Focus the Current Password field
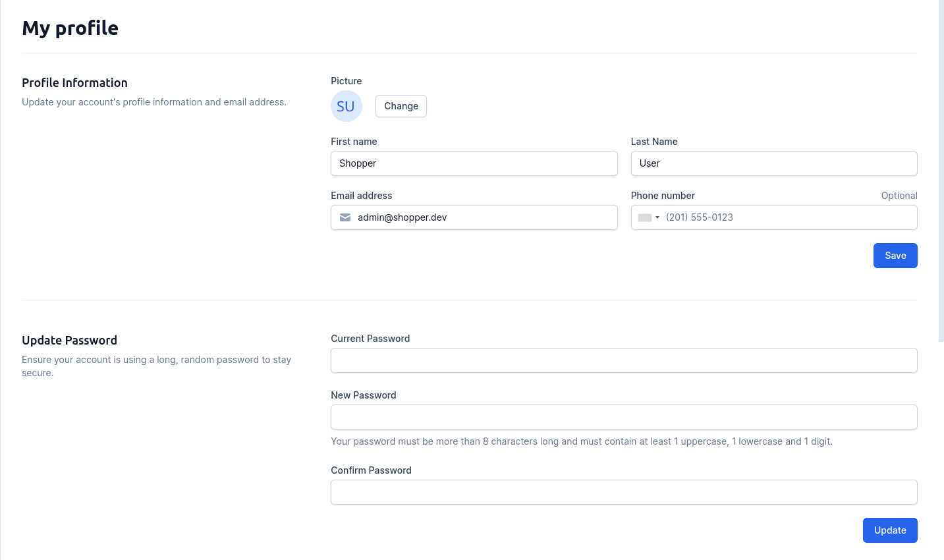This screenshot has height=560, width=944. (x=623, y=360)
